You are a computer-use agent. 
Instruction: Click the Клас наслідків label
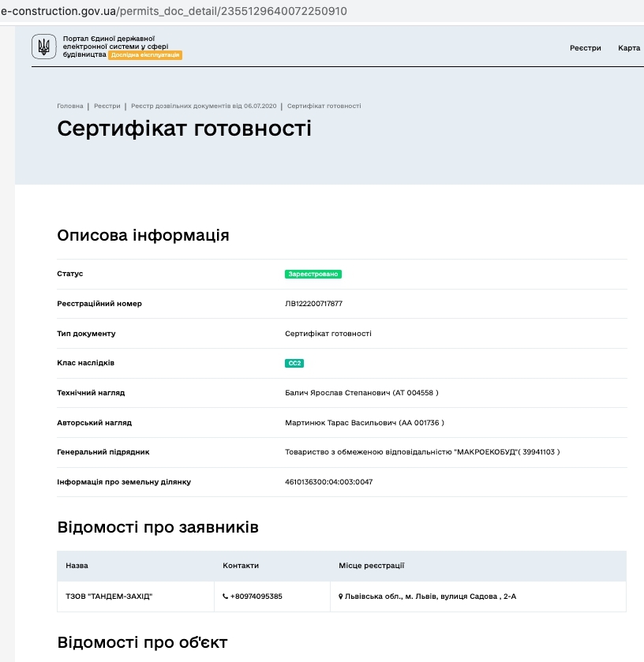[x=86, y=363]
